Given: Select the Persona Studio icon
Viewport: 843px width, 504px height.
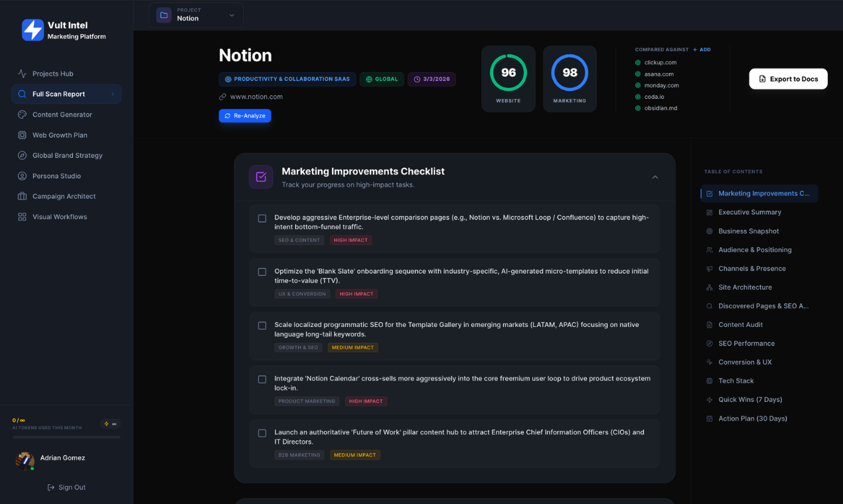Looking at the screenshot, I should (21, 176).
